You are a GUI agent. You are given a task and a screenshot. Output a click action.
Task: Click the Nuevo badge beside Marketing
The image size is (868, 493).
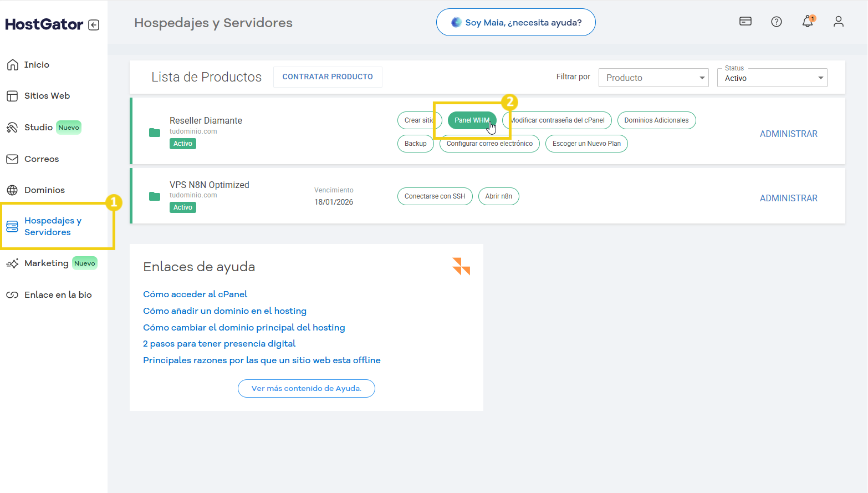(85, 263)
